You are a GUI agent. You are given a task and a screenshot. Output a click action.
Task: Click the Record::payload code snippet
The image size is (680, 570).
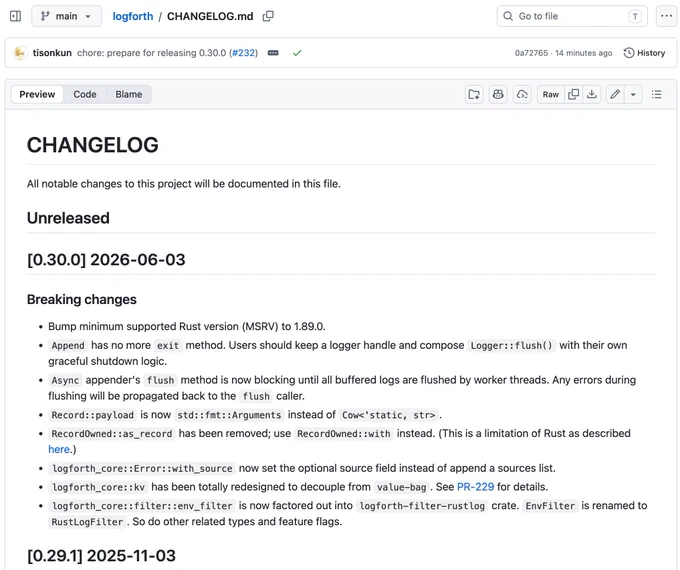(93, 415)
